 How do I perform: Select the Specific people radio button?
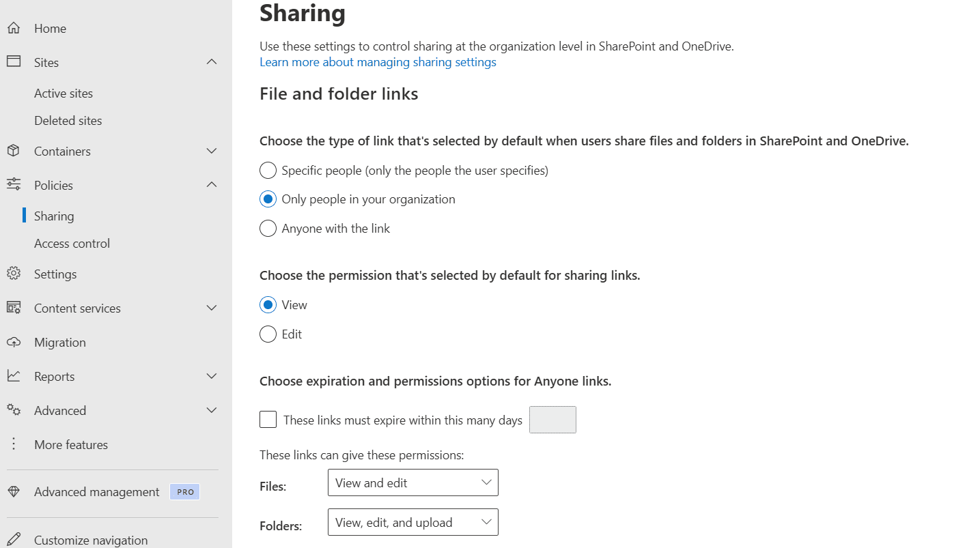pyautogui.click(x=268, y=170)
